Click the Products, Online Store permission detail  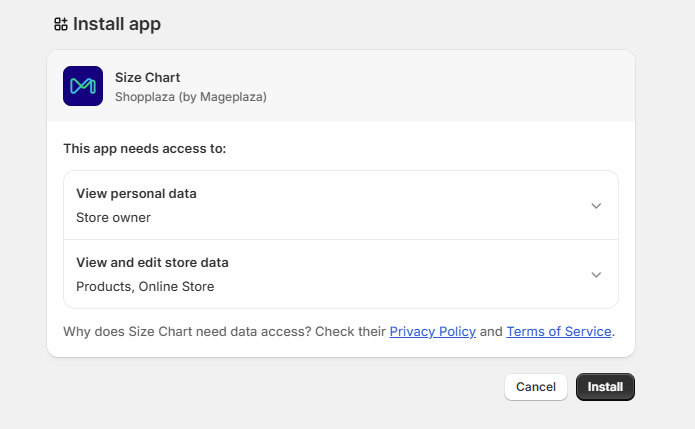tap(145, 287)
